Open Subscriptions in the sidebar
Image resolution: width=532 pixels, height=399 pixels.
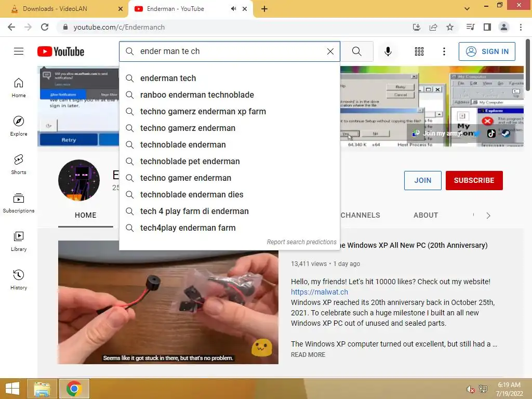[x=19, y=203]
